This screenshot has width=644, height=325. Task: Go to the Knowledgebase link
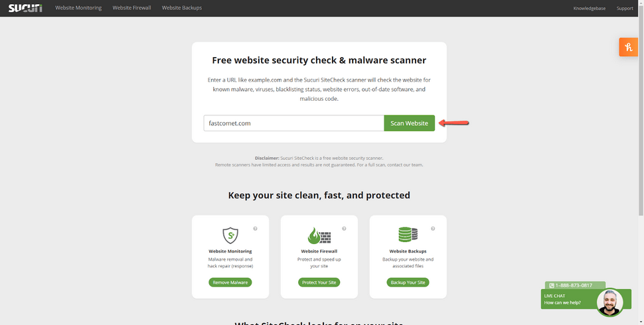(x=590, y=8)
